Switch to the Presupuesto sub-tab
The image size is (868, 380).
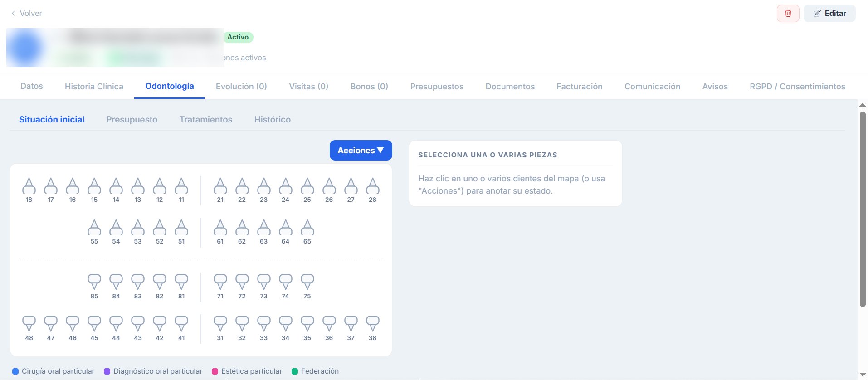pos(132,119)
